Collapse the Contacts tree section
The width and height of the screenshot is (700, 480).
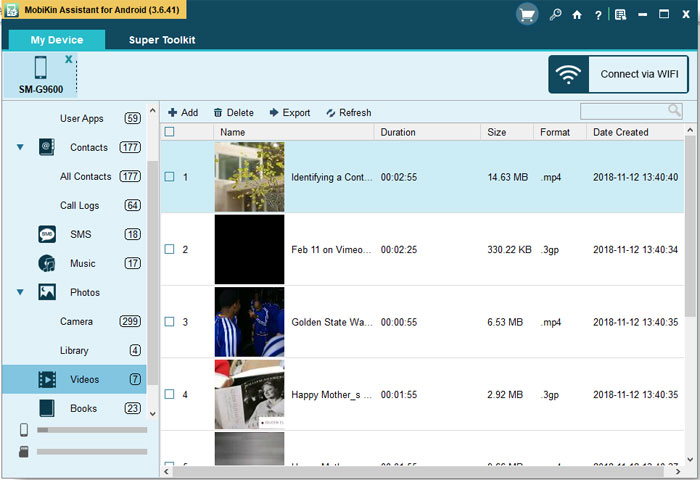pos(20,148)
